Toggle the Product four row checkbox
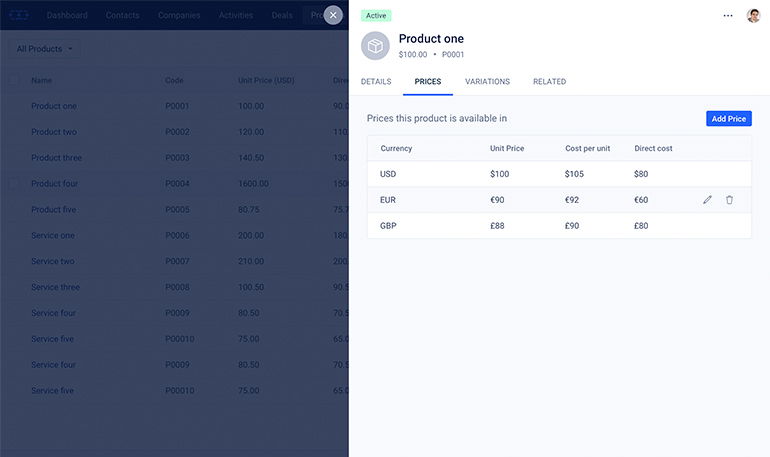This screenshot has height=457, width=770. (x=14, y=184)
